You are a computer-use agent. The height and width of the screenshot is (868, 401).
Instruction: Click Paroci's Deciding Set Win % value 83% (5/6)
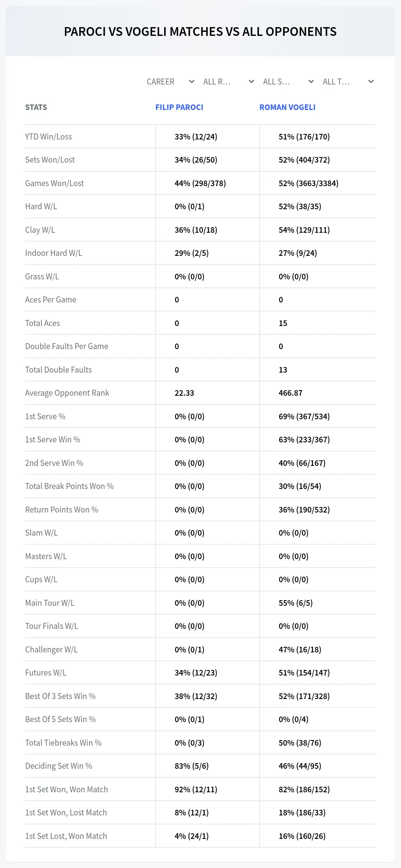(x=192, y=766)
